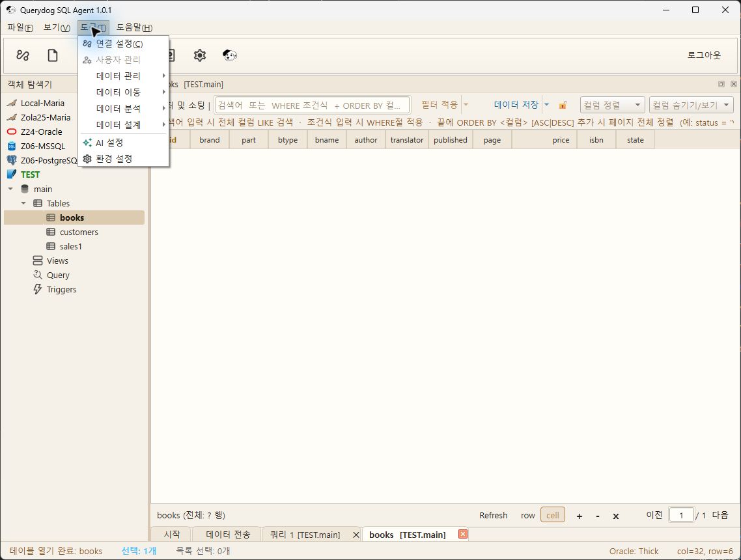Click the Querydog dog mascot toolbar icon
741x560 pixels.
coord(230,55)
